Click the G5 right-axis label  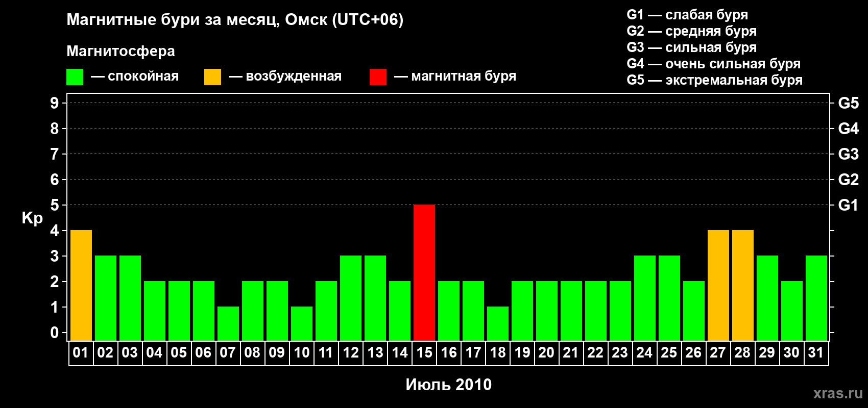click(x=848, y=103)
